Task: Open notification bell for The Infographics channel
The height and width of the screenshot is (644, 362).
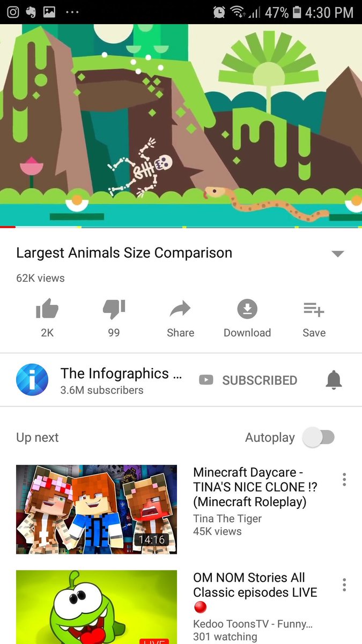Action: point(334,380)
